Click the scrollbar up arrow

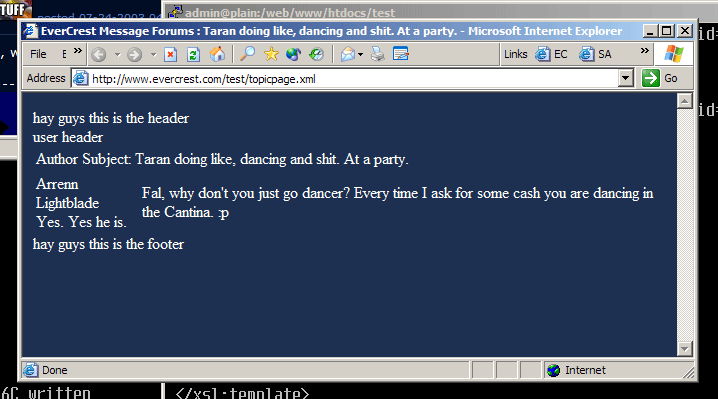point(684,101)
